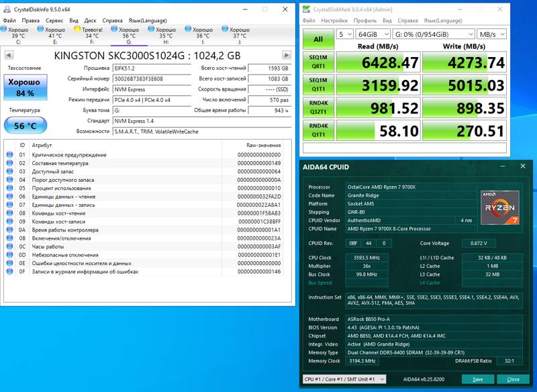
Task: Click the Атрибут column header
Action: [42, 145]
